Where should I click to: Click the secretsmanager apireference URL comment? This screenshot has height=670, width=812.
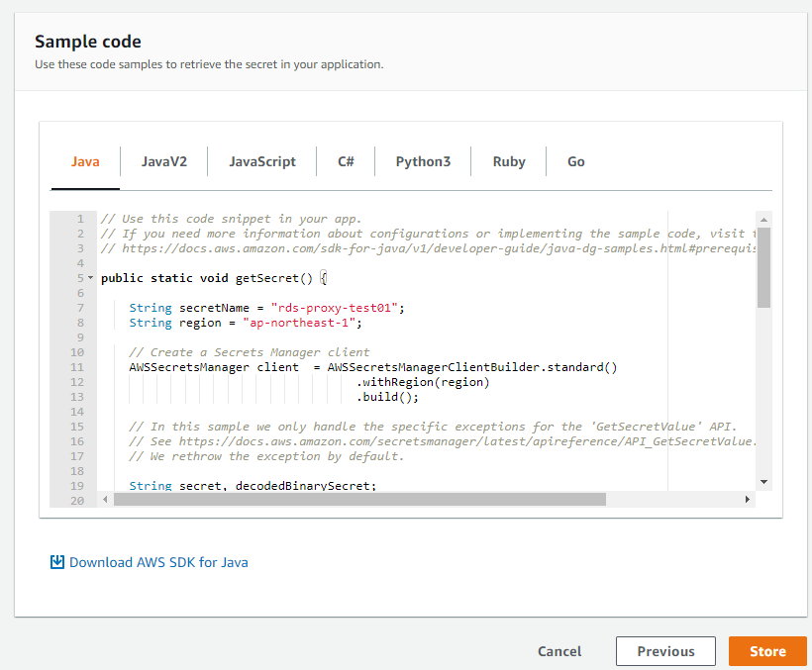tap(443, 441)
